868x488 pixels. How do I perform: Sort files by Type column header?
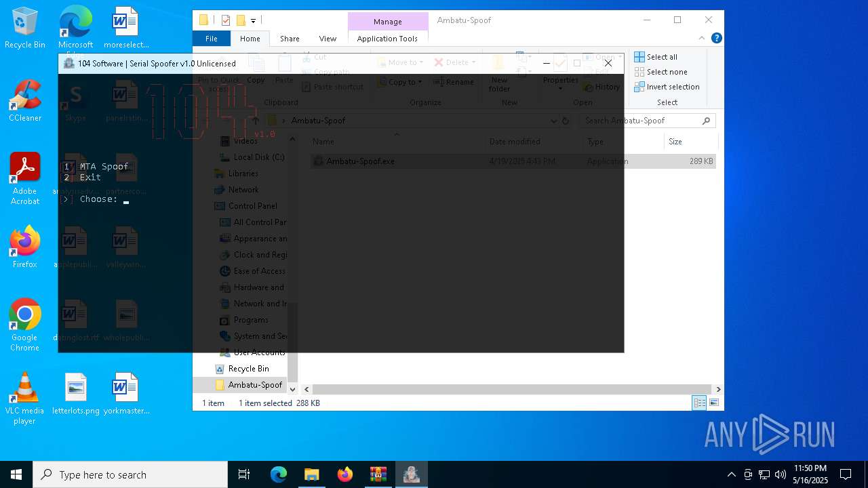[x=624, y=142]
